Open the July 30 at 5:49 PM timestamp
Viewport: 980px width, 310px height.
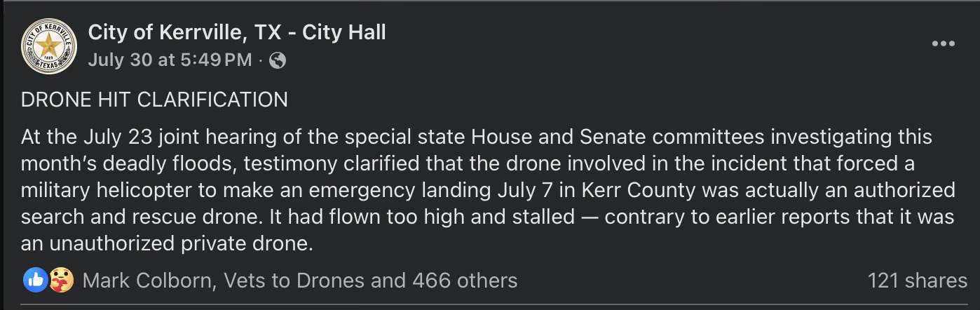click(170, 60)
